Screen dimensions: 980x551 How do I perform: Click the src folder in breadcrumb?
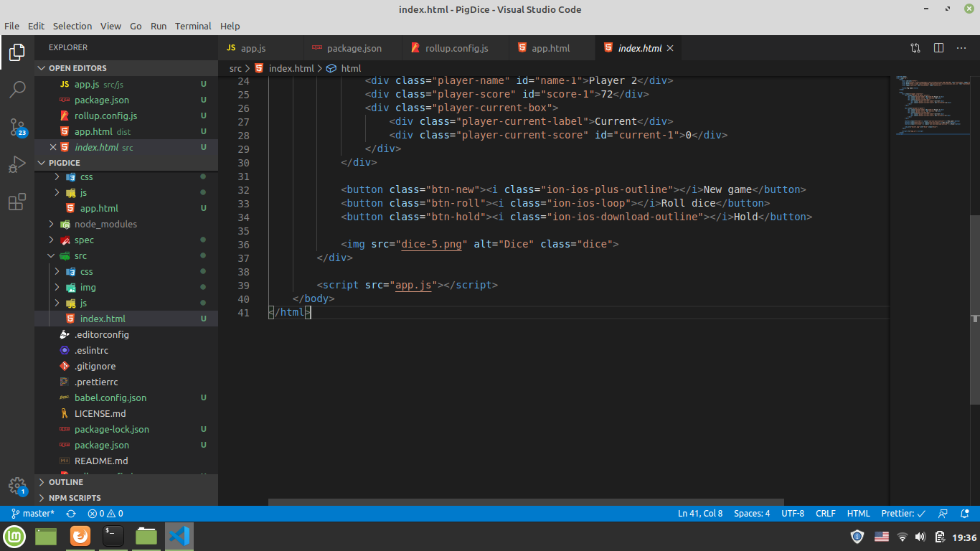pos(235,68)
